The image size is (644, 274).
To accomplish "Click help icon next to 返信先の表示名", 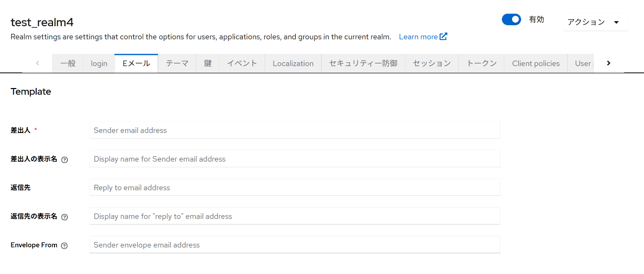I will (x=64, y=217).
